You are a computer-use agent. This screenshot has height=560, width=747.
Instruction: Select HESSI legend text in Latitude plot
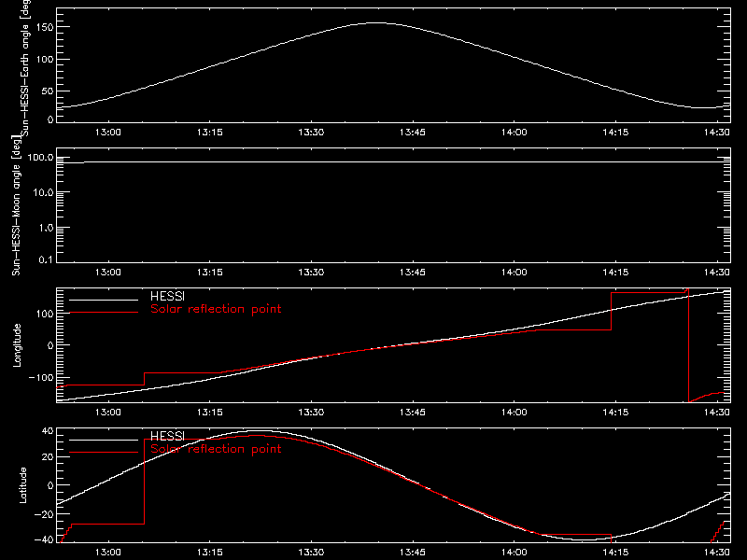pos(167,436)
